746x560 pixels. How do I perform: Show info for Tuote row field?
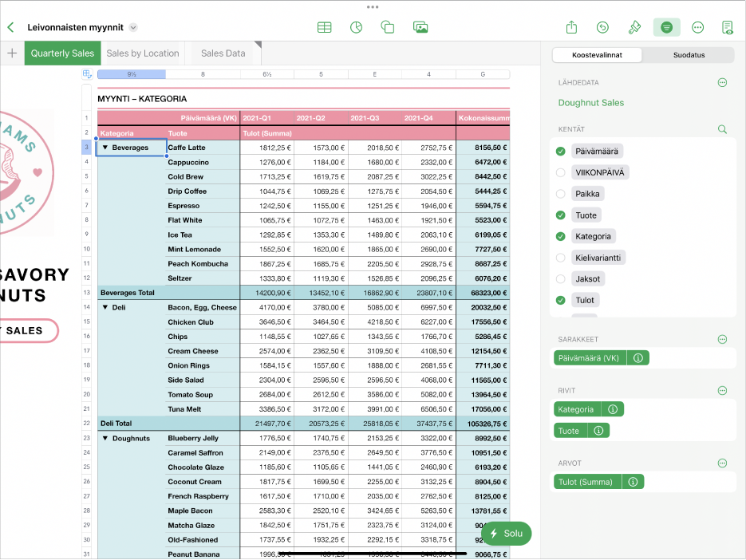click(598, 431)
